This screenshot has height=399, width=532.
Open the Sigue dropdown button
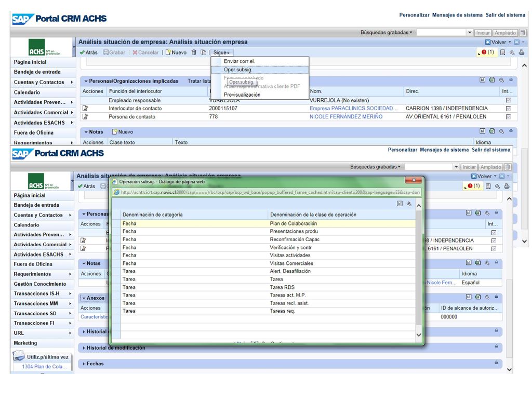click(221, 52)
